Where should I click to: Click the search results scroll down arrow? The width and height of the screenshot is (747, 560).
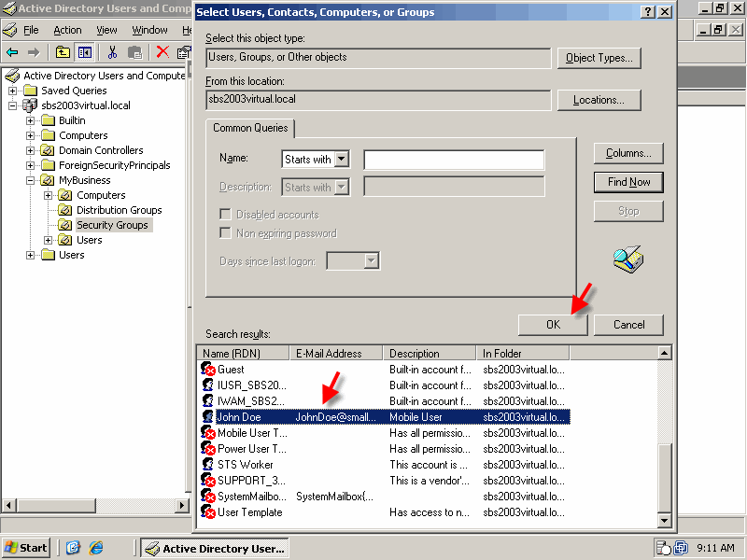(x=664, y=520)
